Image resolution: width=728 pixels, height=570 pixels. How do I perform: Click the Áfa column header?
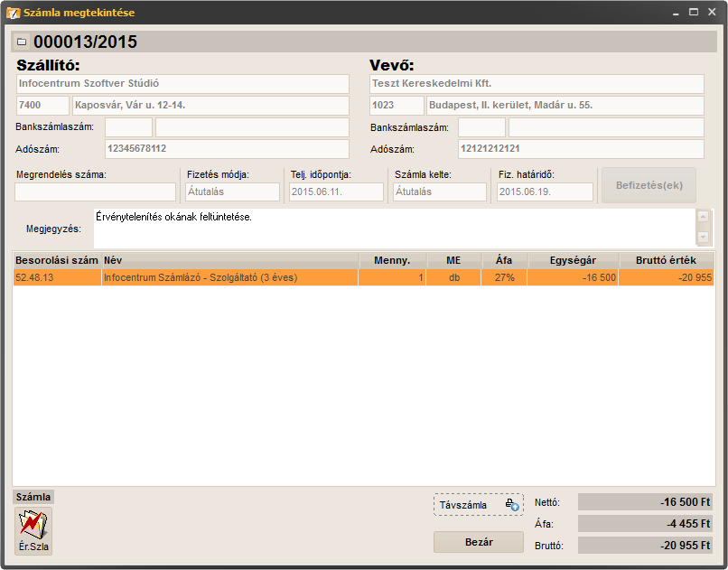click(x=504, y=260)
